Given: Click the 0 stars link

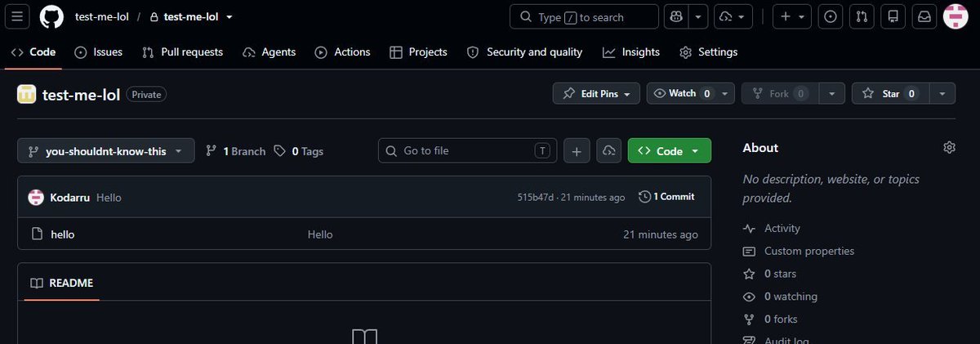Looking at the screenshot, I should (770, 274).
